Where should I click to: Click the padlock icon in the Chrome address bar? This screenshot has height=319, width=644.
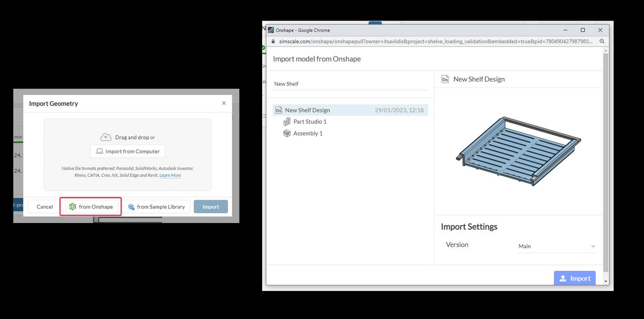(x=272, y=41)
